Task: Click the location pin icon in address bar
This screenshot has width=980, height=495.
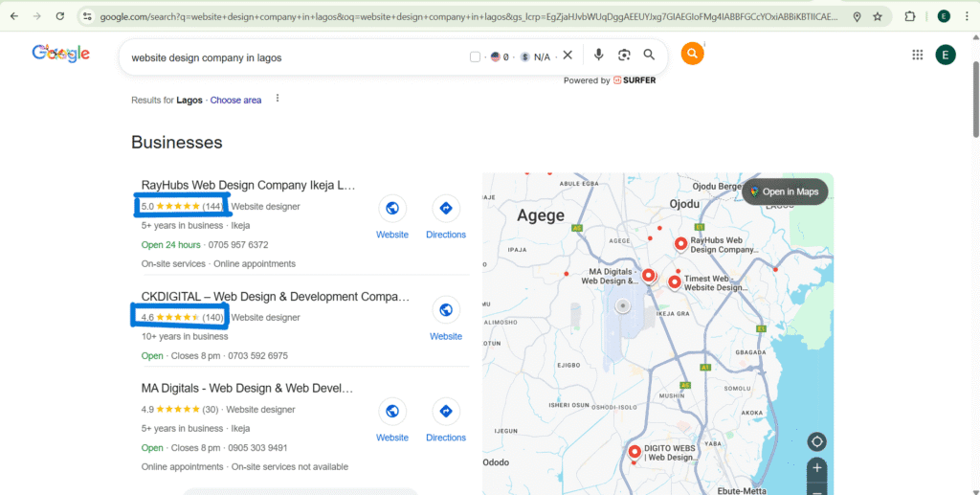Action: pos(857,17)
